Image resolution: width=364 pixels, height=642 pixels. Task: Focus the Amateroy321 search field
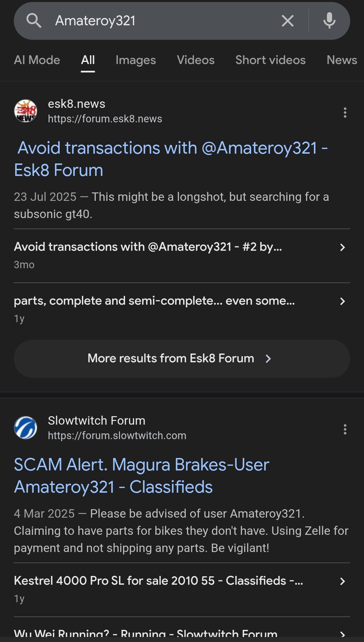click(162, 21)
